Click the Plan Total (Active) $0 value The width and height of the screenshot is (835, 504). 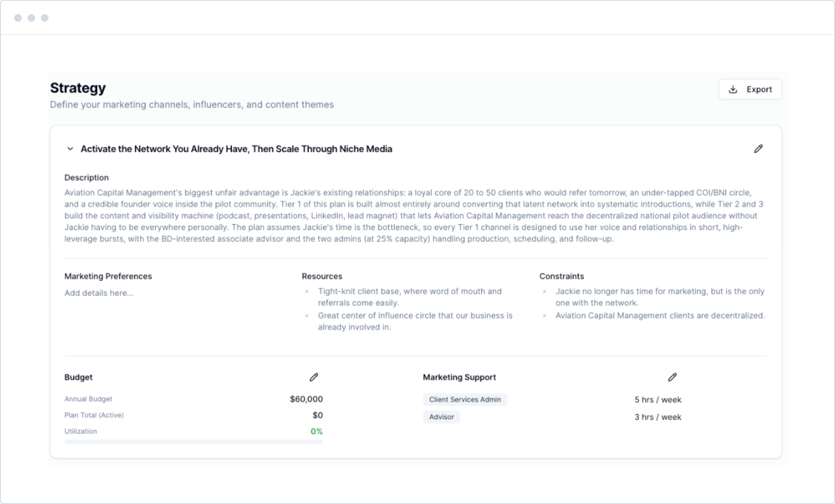click(318, 415)
